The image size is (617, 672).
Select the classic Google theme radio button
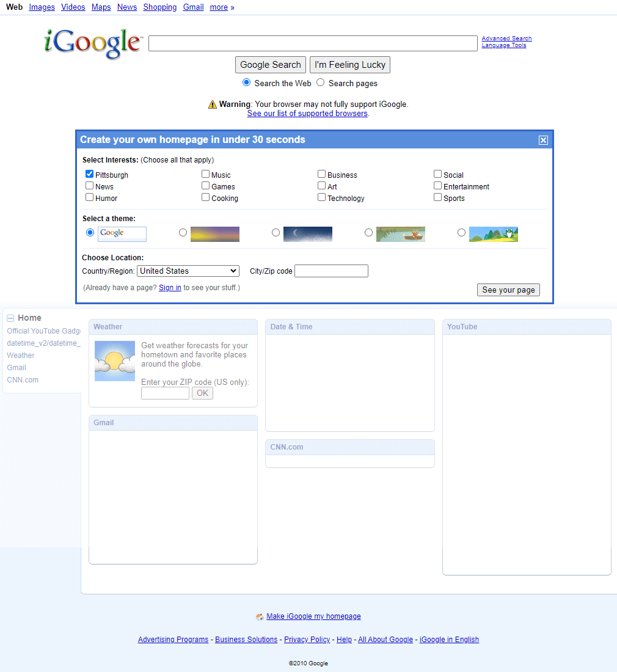[90, 232]
